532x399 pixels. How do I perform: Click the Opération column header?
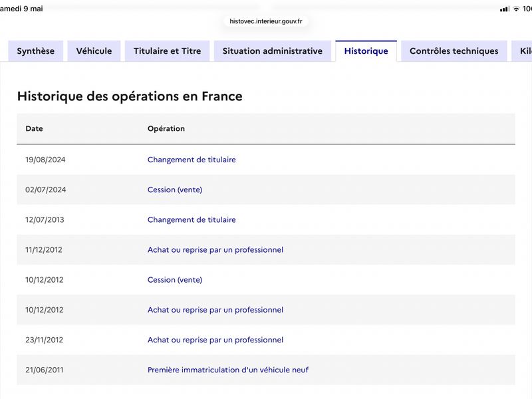click(x=166, y=128)
